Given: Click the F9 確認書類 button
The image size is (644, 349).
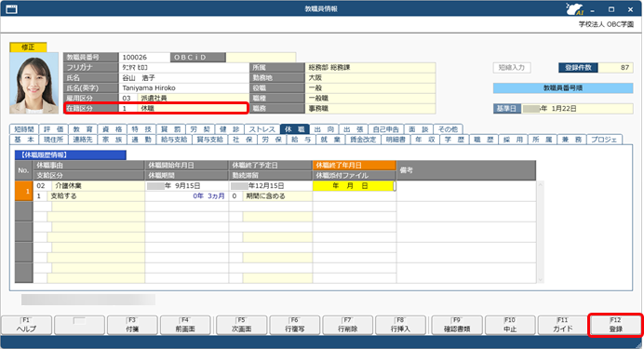Looking at the screenshot, I should click(457, 325).
